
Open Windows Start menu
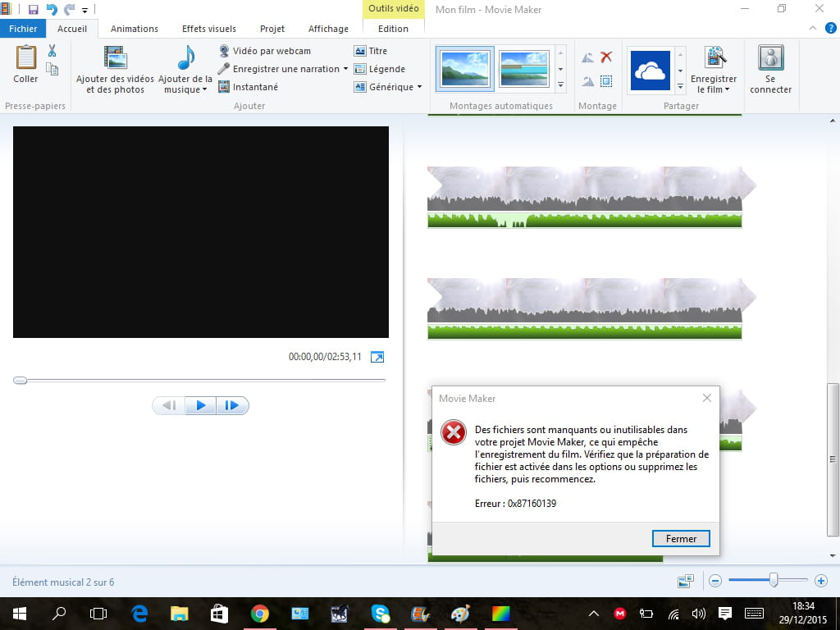point(20,614)
